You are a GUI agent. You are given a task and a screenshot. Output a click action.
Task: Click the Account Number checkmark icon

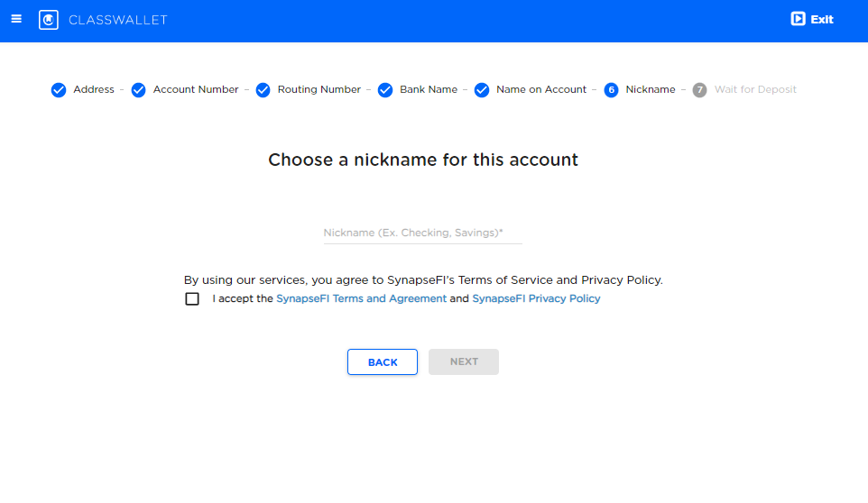pyautogui.click(x=138, y=90)
